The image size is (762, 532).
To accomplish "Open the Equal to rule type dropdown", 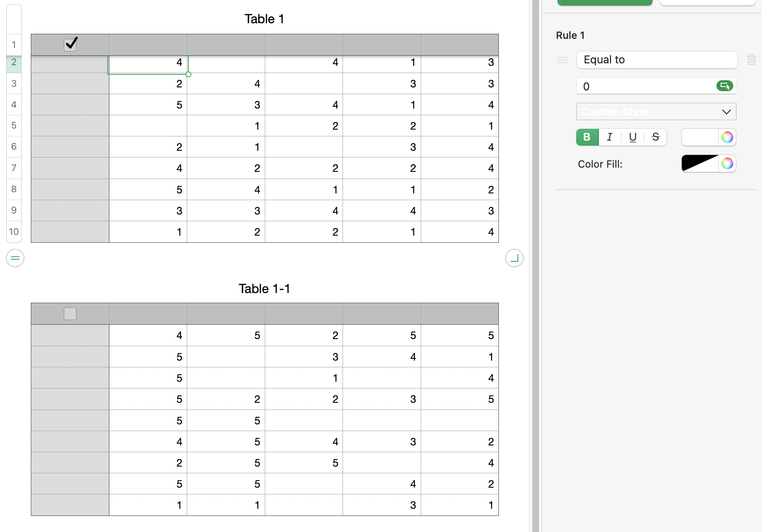I will pos(656,60).
